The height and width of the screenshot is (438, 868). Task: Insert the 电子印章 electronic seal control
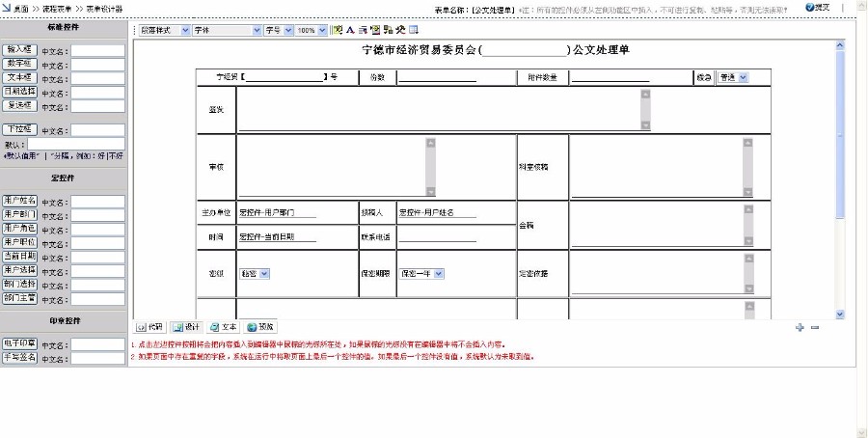pyautogui.click(x=20, y=343)
